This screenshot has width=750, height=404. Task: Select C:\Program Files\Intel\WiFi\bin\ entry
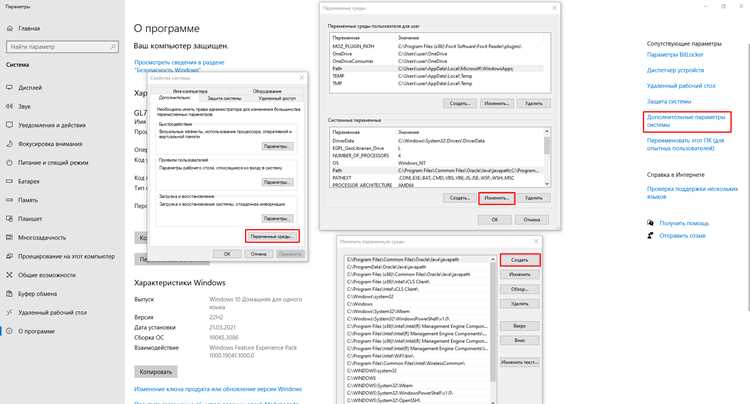[417, 356]
